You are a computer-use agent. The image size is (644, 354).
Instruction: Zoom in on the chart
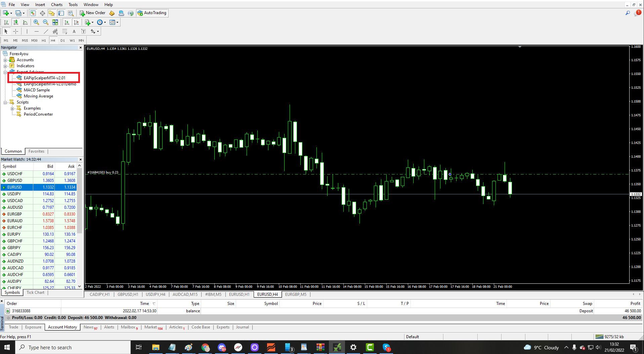36,22
